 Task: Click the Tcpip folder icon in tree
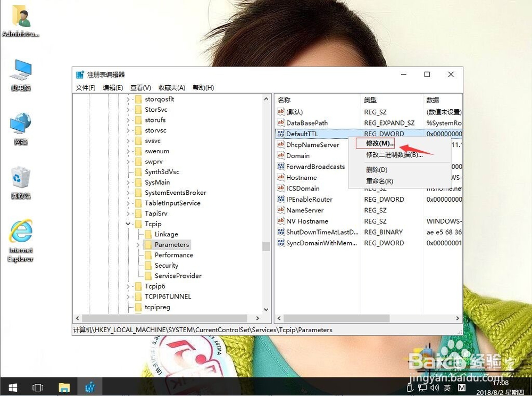click(x=138, y=224)
